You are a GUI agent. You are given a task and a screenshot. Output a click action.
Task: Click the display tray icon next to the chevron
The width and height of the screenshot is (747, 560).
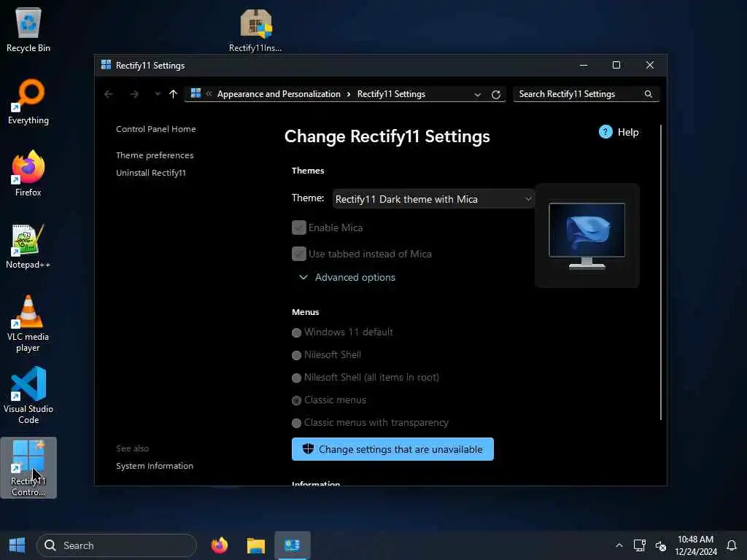639,545
